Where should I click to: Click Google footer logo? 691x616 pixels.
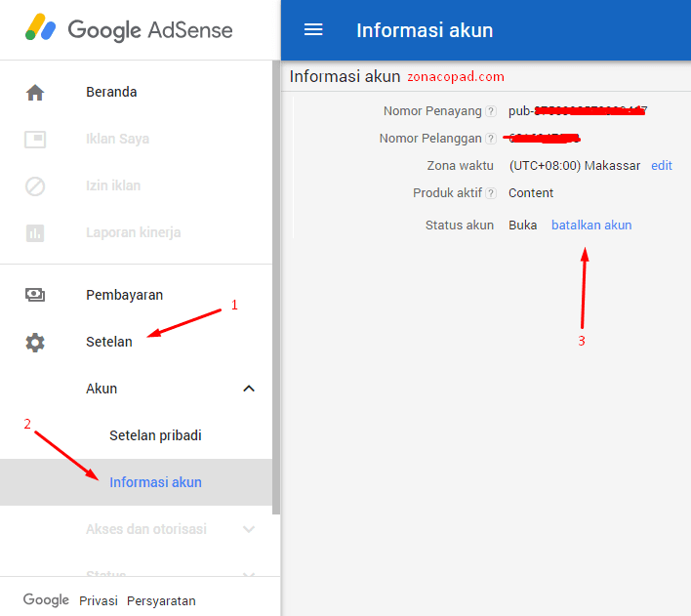[x=46, y=599]
